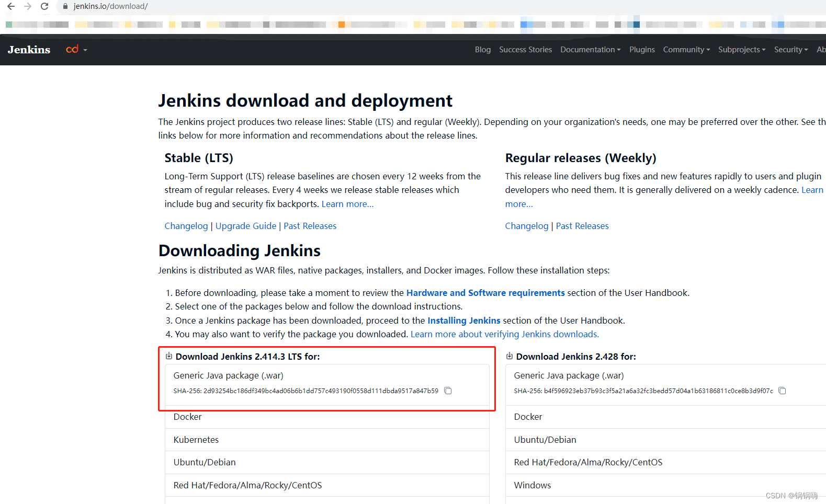
Task: Click the browser back arrow
Action: (x=11, y=6)
